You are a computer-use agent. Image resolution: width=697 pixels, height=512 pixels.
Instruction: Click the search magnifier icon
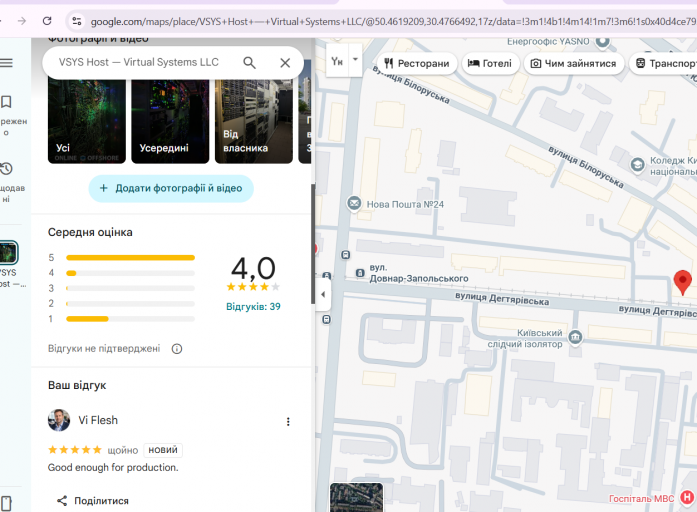(249, 63)
